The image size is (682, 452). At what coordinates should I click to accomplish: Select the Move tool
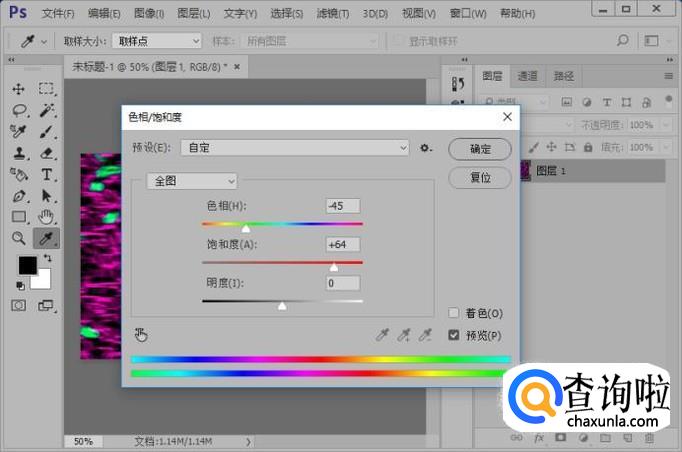(x=19, y=89)
